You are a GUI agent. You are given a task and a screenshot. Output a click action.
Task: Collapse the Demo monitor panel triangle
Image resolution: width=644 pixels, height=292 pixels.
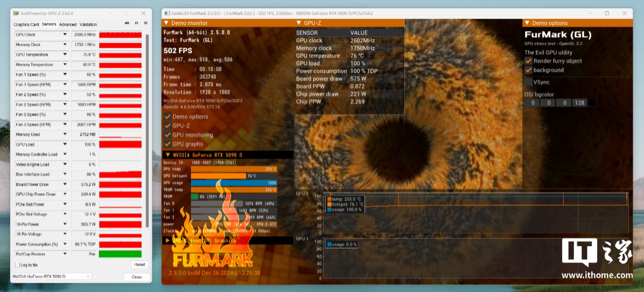coord(166,23)
